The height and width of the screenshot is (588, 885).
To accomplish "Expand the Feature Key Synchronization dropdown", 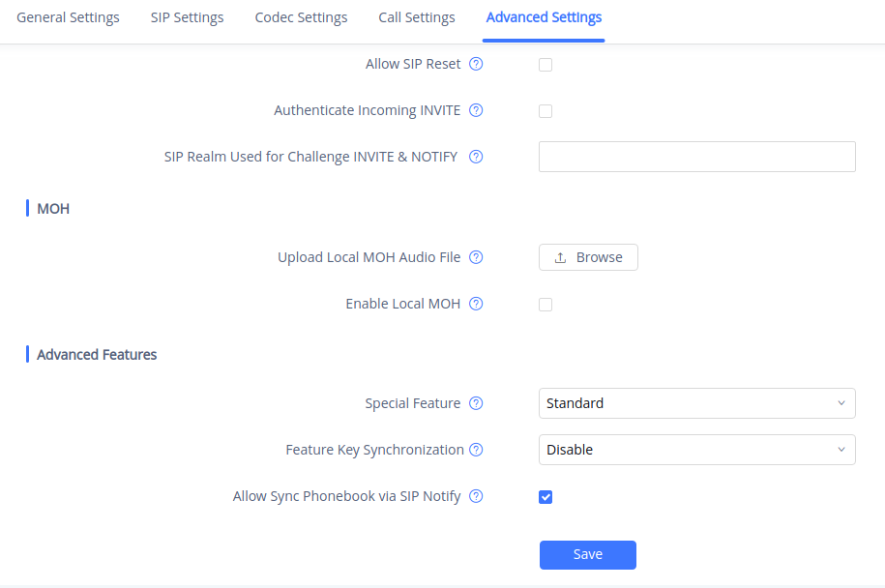I will (696, 450).
